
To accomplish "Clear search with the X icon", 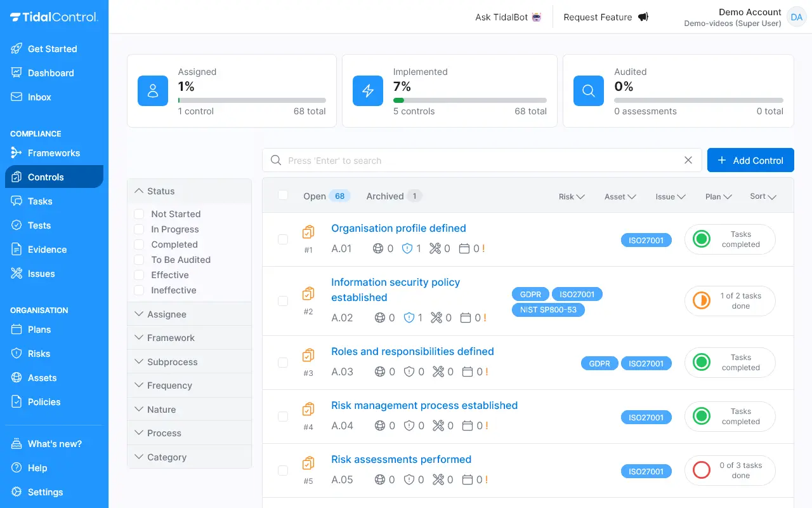I will click(688, 161).
